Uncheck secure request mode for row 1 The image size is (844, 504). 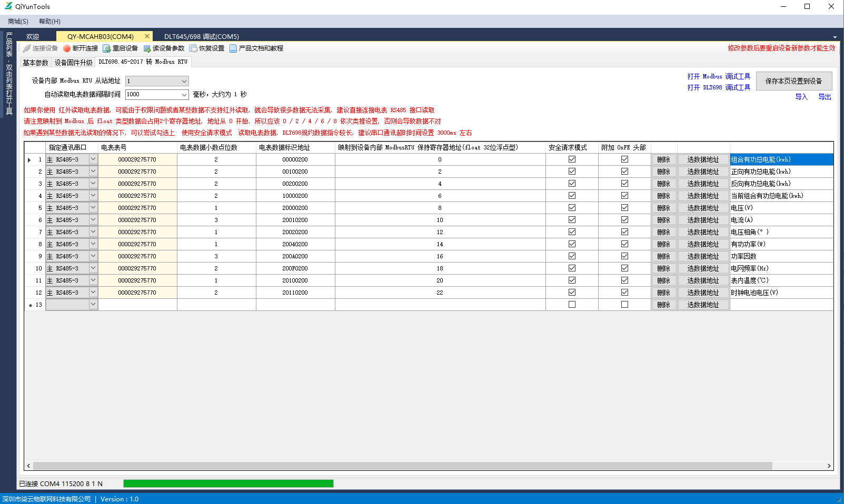(x=572, y=159)
